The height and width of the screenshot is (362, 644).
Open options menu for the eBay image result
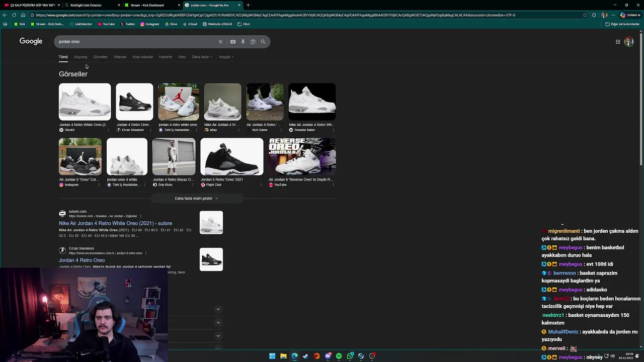coord(239,130)
